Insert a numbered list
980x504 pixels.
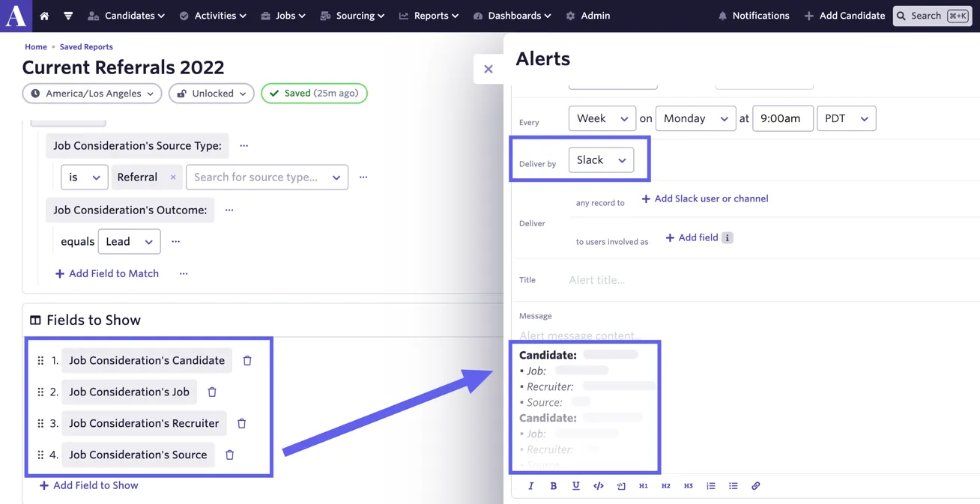711,486
